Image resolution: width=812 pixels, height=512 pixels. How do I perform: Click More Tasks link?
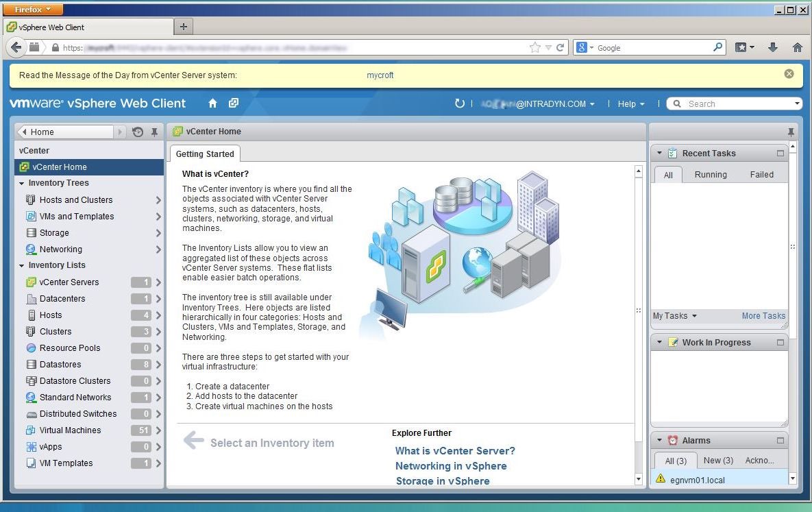point(763,315)
